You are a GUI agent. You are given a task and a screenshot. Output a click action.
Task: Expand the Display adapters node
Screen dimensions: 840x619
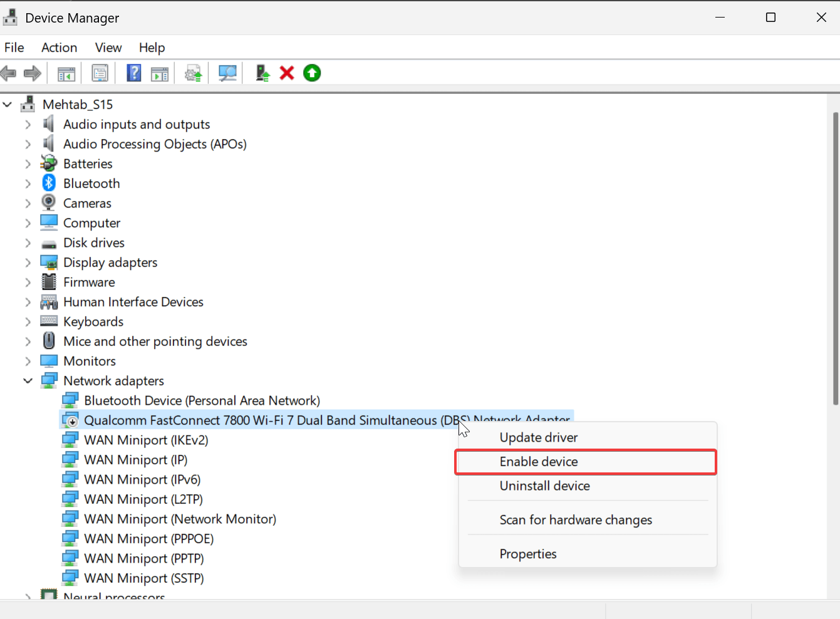pos(28,263)
